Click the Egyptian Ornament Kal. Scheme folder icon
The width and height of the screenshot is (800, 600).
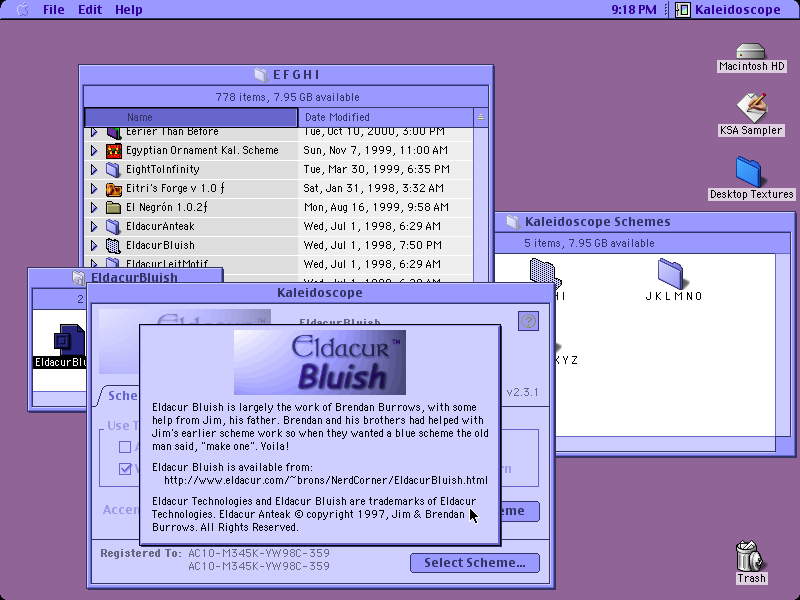(113, 151)
